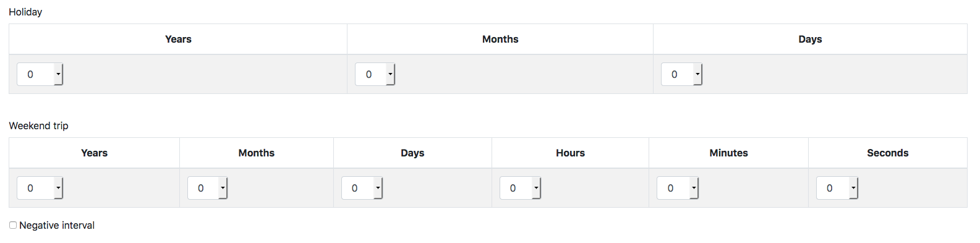Open the Weekend trip Years dropdown

pos(40,188)
